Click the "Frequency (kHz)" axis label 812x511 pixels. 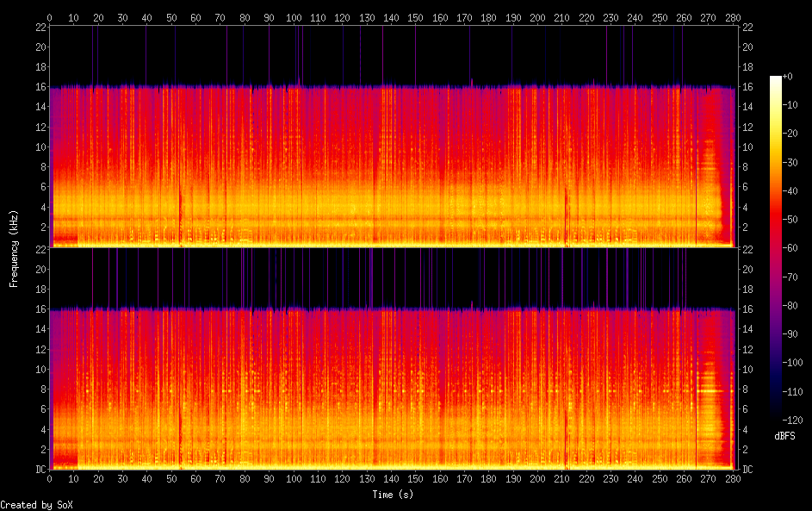point(14,248)
